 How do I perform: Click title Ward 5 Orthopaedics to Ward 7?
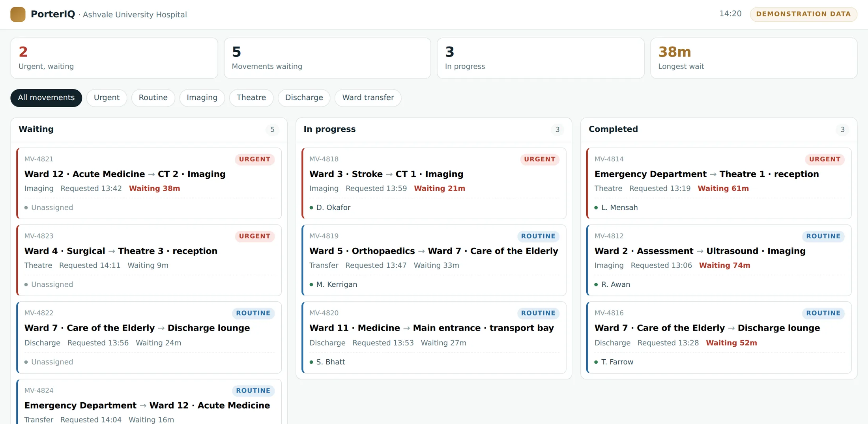click(434, 251)
